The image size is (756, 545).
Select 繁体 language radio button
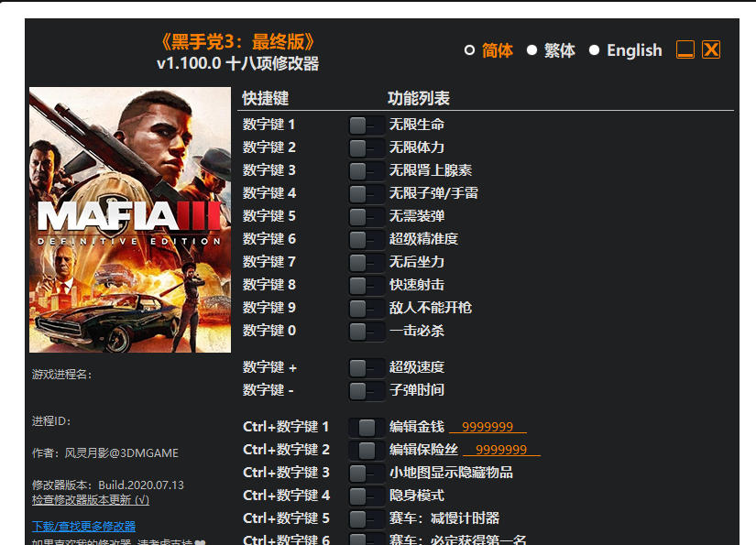tap(531, 50)
